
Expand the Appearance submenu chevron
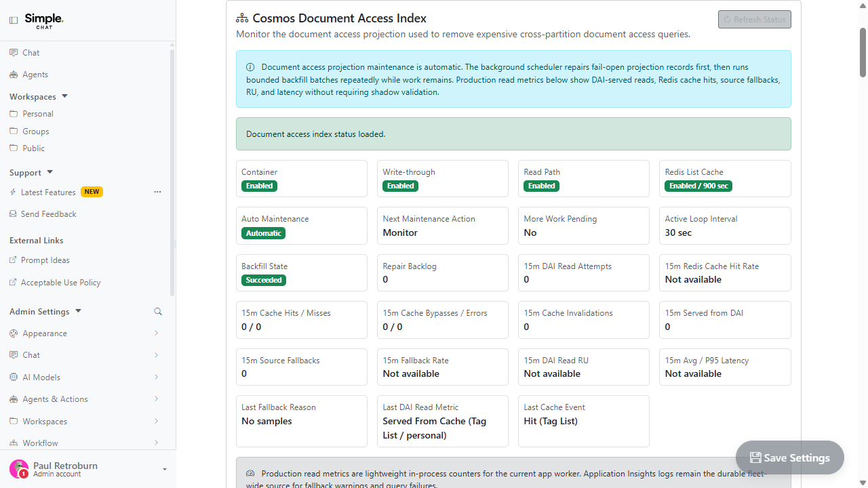pyautogui.click(x=156, y=333)
